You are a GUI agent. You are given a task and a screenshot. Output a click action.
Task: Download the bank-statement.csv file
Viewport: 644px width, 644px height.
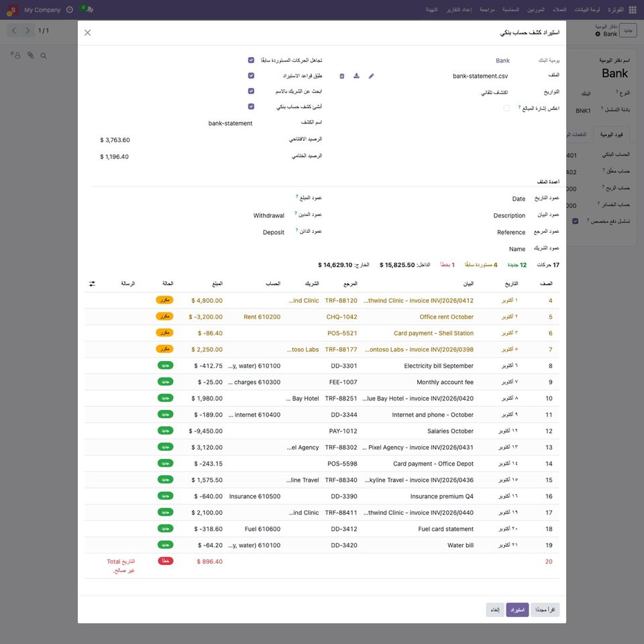point(356,76)
